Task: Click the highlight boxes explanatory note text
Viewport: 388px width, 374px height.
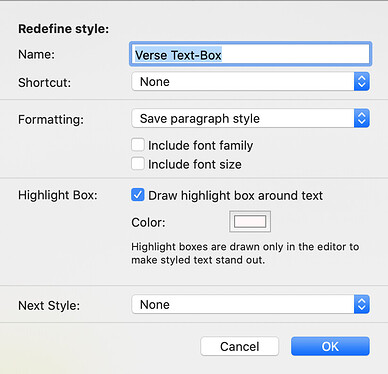Action: (245, 253)
